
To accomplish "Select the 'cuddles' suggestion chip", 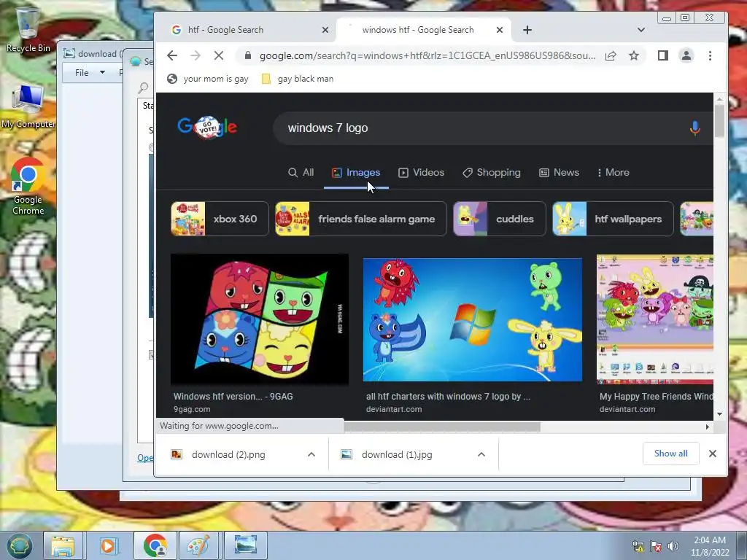I will (499, 219).
